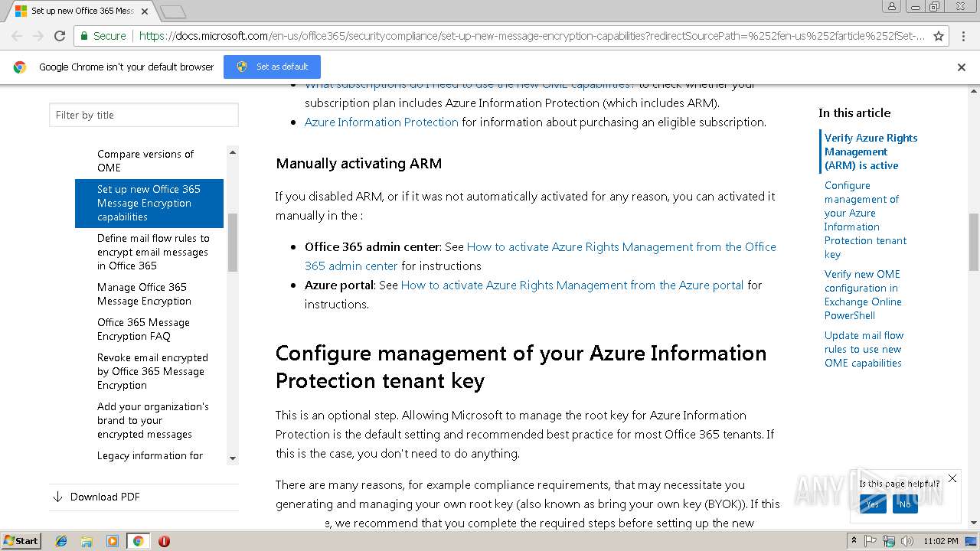Jump to Verify Azure Rights Management section

click(871, 152)
